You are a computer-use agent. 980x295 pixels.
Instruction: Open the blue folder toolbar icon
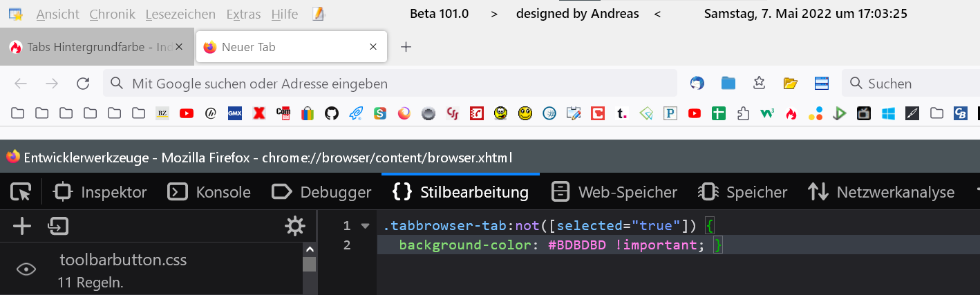[x=728, y=84]
